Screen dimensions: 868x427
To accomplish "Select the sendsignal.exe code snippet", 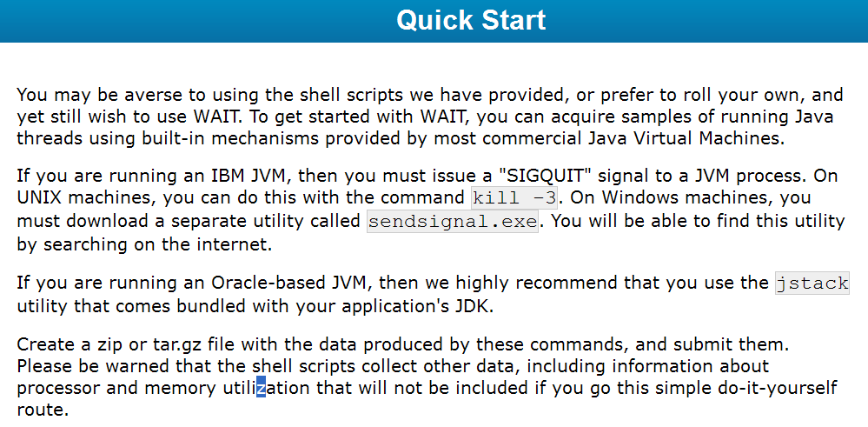I will [453, 222].
